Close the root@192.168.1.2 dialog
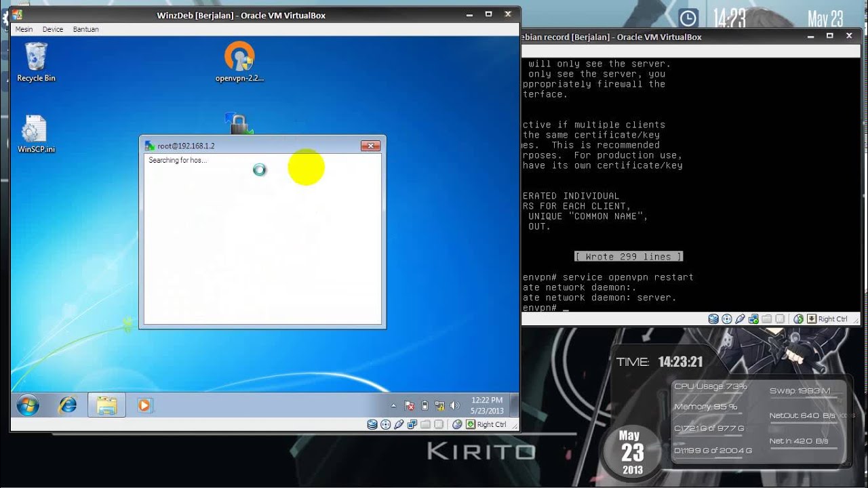This screenshot has height=488, width=868. [370, 146]
